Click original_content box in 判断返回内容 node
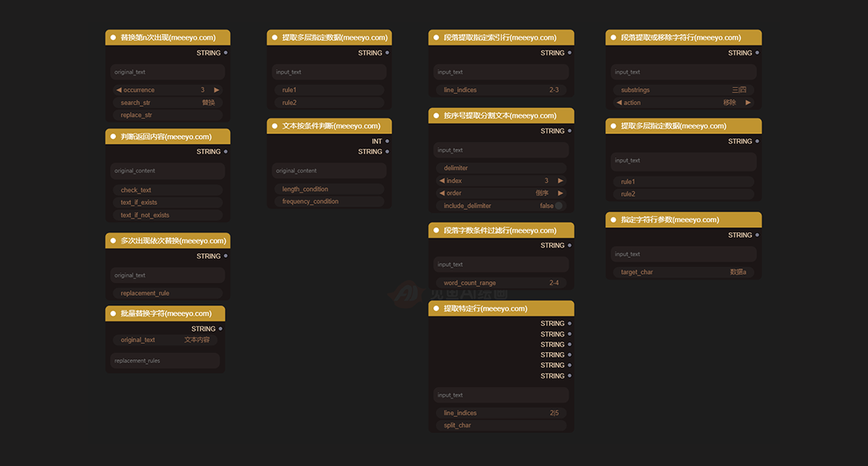The image size is (868, 466). click(x=168, y=171)
